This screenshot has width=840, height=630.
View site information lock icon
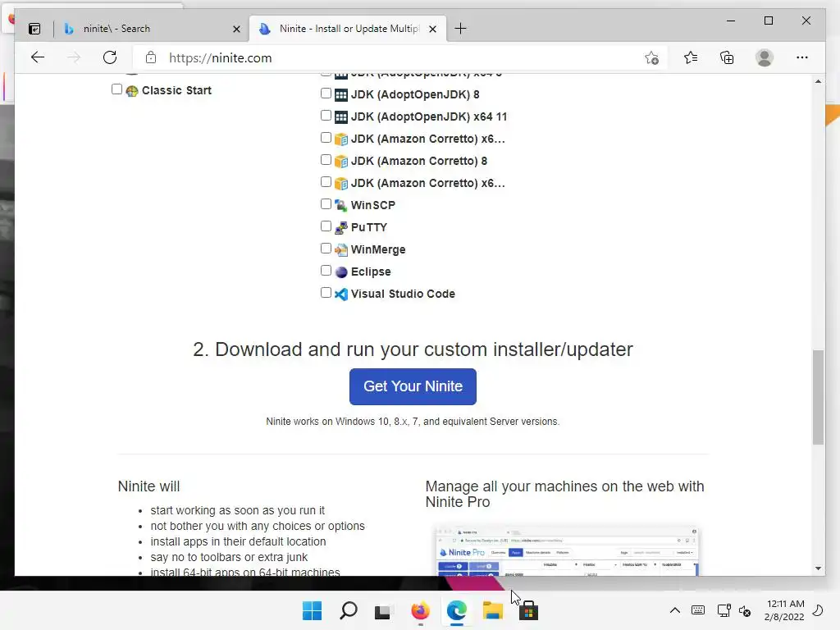click(x=151, y=58)
